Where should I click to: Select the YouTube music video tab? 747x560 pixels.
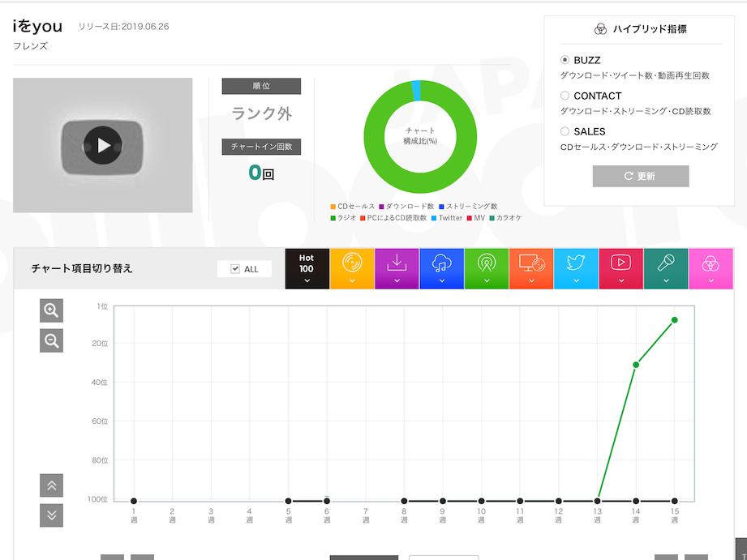pos(620,268)
